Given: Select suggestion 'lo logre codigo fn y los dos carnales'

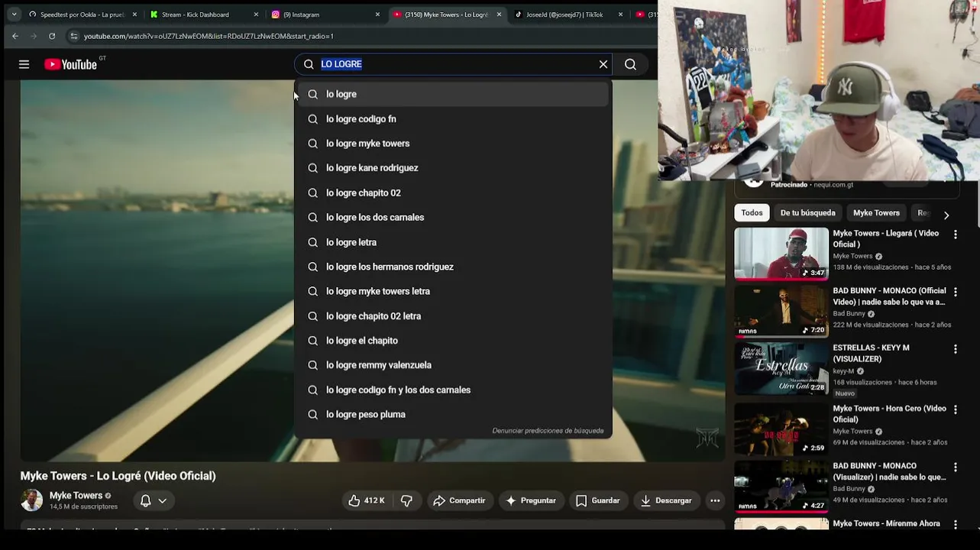Looking at the screenshot, I should pyautogui.click(x=453, y=390).
